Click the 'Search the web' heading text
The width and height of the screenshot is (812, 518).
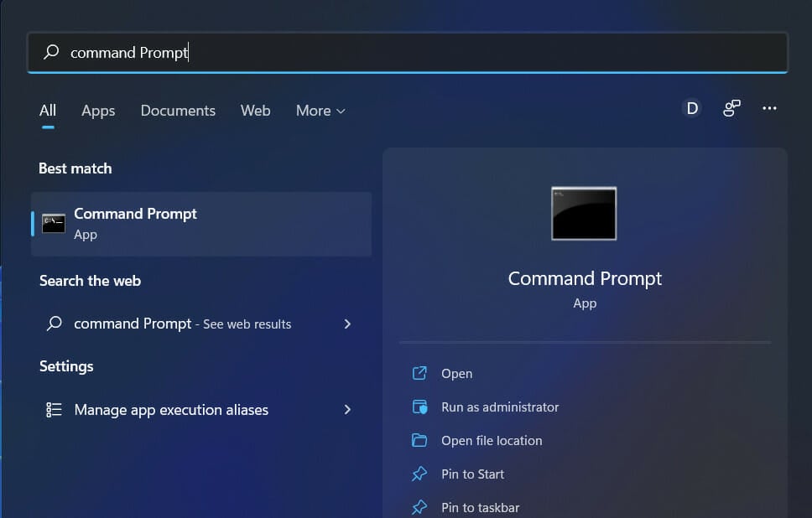coord(90,281)
